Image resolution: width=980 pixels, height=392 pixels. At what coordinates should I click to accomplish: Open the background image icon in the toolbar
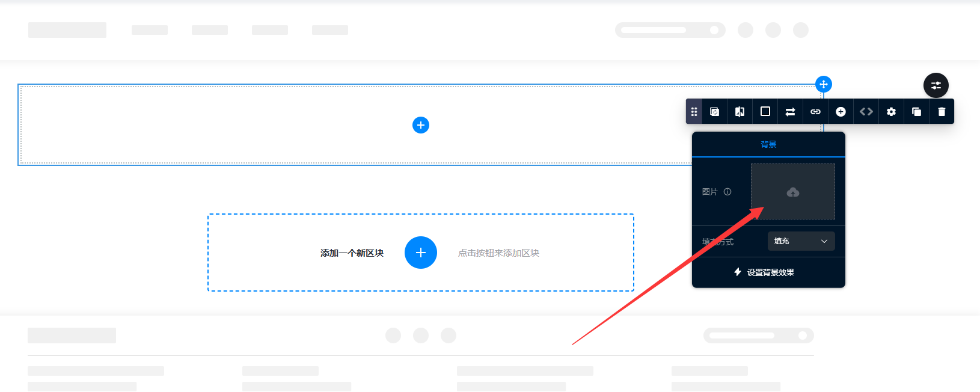click(x=715, y=112)
